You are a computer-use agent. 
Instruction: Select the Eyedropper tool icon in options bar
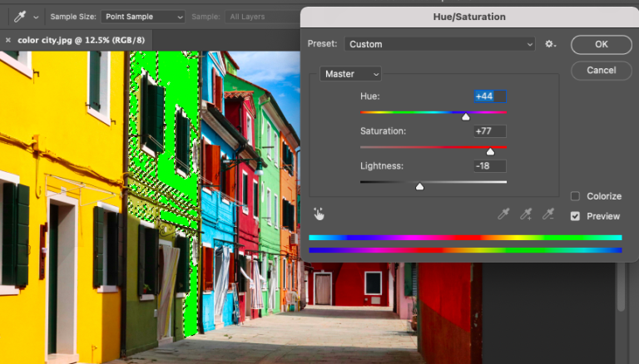click(20, 17)
